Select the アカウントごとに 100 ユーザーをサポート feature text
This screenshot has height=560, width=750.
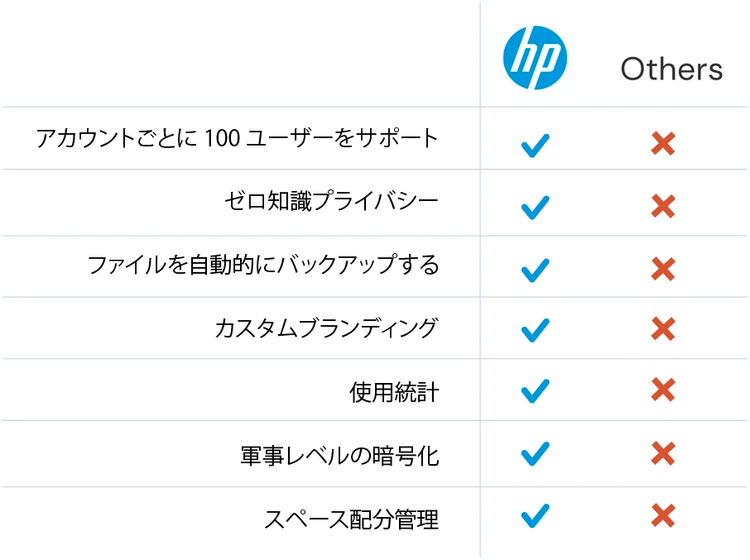pyautogui.click(x=237, y=138)
